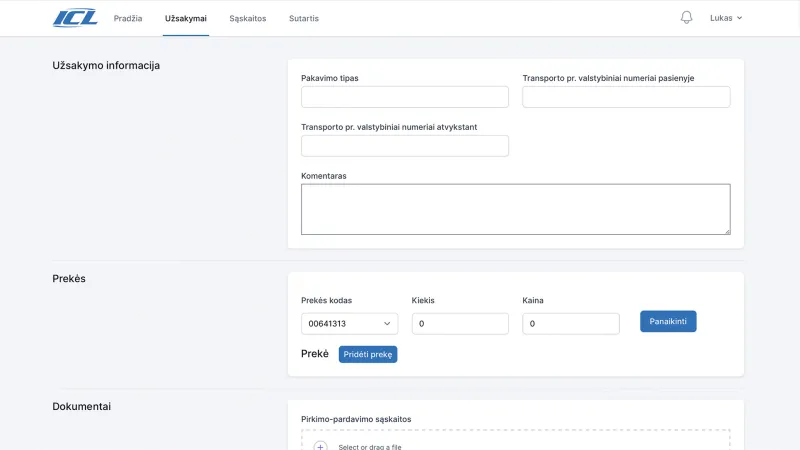Viewport: 800px width, 450px height.
Task: Click the 'Prekės kodas' label
Action: 327,301
